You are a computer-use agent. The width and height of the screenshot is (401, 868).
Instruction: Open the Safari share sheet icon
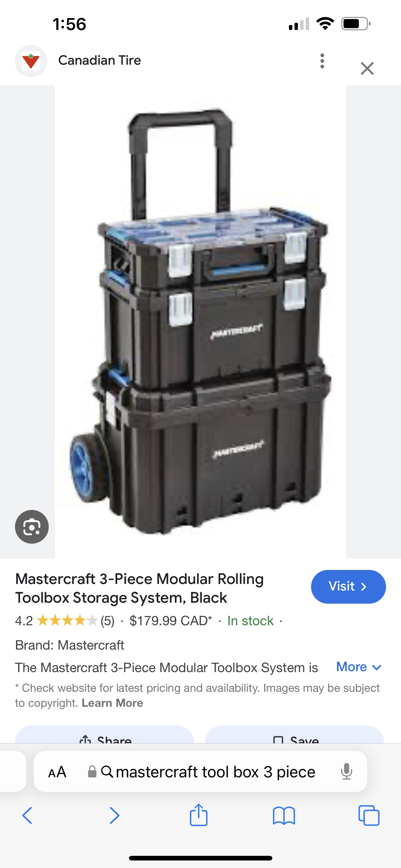[199, 815]
